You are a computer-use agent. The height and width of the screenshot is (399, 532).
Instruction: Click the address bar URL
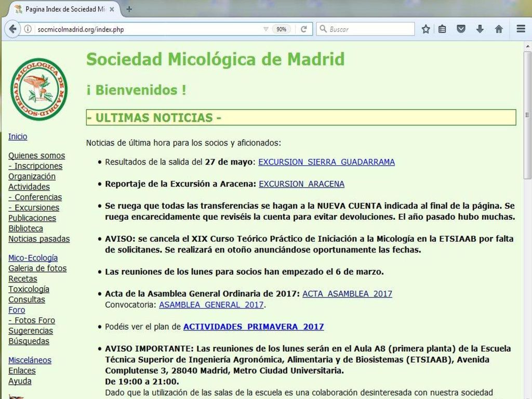tap(81, 30)
